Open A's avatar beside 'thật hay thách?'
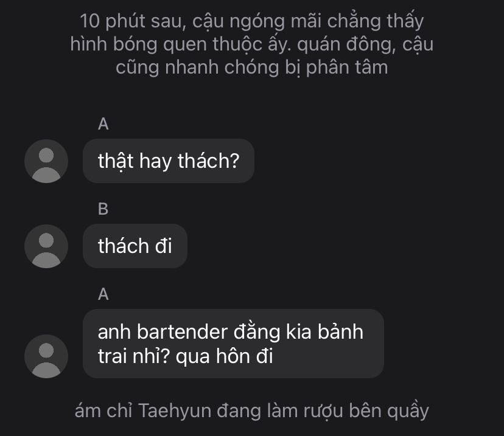Screen dimensions: 504x436 click(x=46, y=161)
